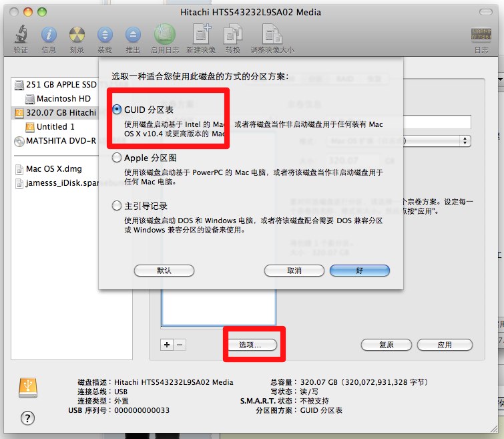Click the Mount (装载) toolbar icon
504x439 pixels.
(x=105, y=35)
